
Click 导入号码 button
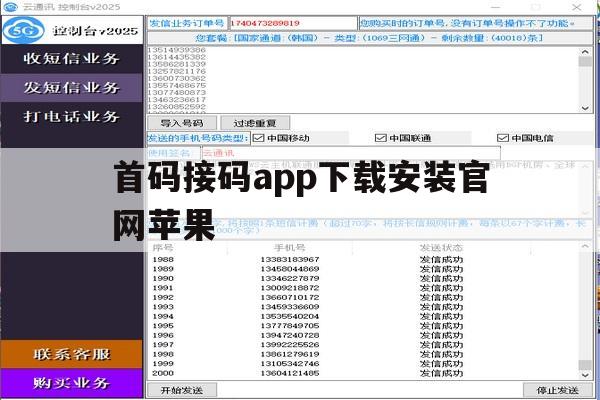(x=182, y=123)
